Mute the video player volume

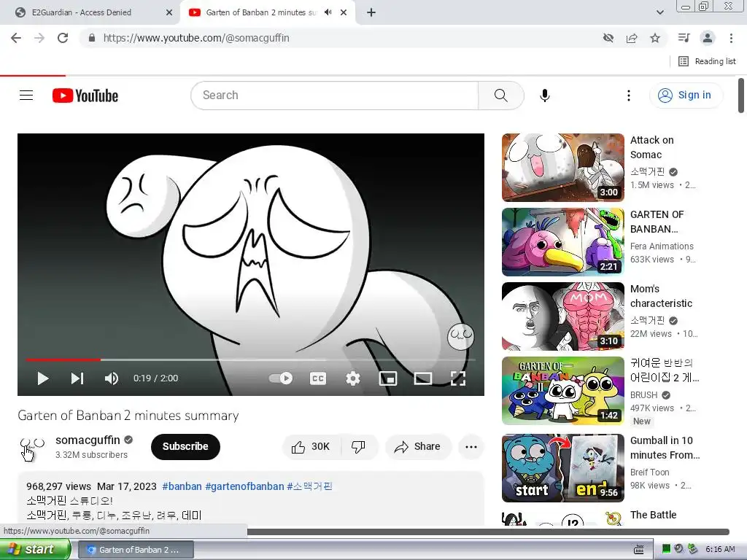[x=112, y=378]
